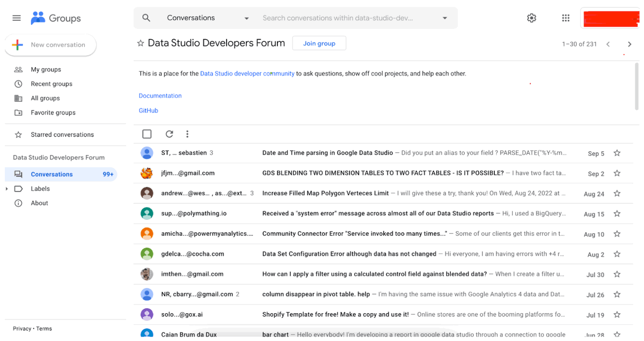Click the Join group button

coord(319,42)
